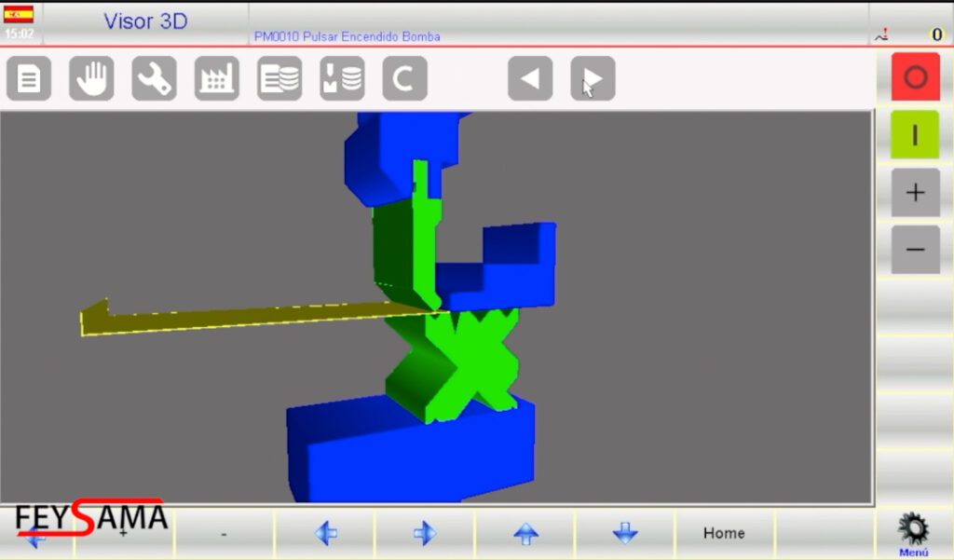Screen dimensions: 954x560
Task: Click the plus button in right sidebar
Action: 915,193
